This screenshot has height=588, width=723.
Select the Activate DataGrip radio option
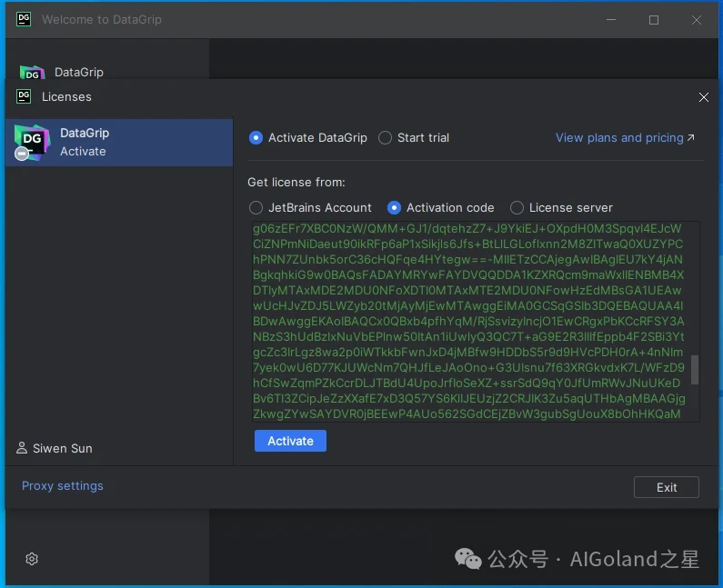256,138
